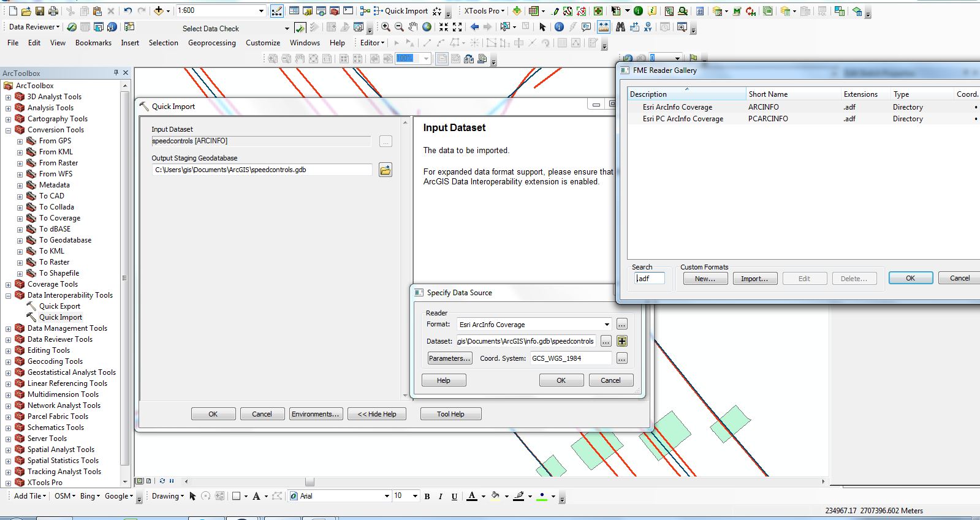Open the File menu

click(13, 43)
